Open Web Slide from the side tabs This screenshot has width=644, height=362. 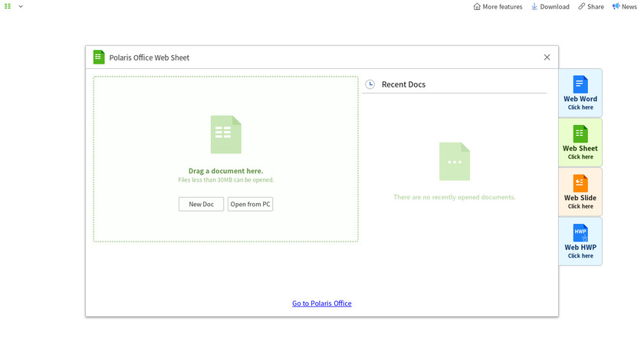(580, 192)
